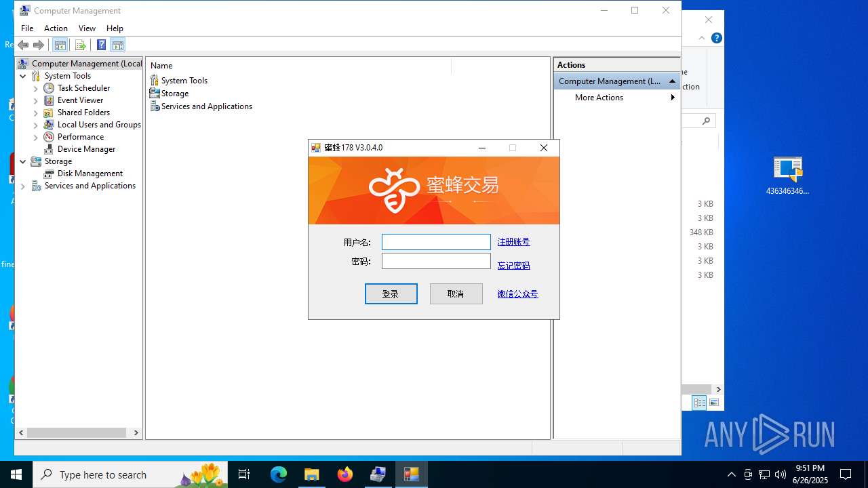Collapse the System Tools tree node
This screenshot has height=488, width=868.
tap(23, 76)
